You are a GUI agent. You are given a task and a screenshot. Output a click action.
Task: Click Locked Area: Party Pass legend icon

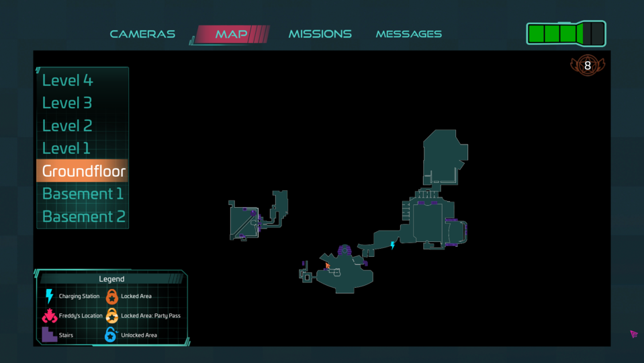(111, 316)
